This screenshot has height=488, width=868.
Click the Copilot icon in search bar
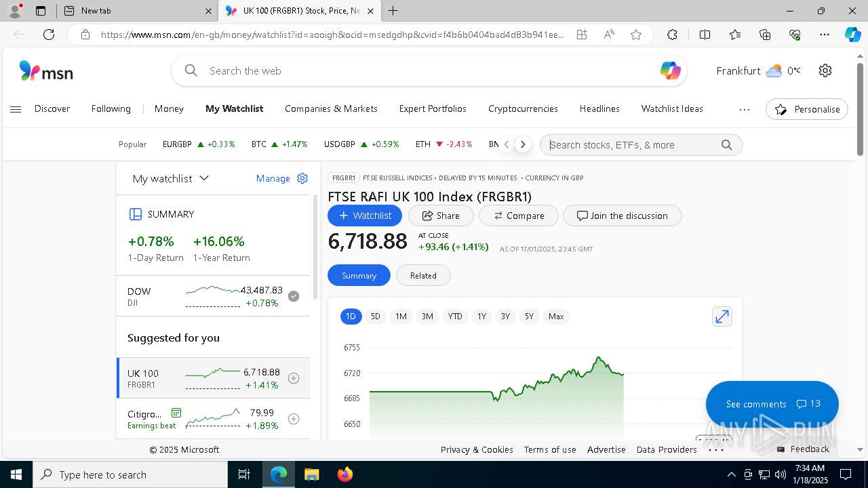[670, 70]
